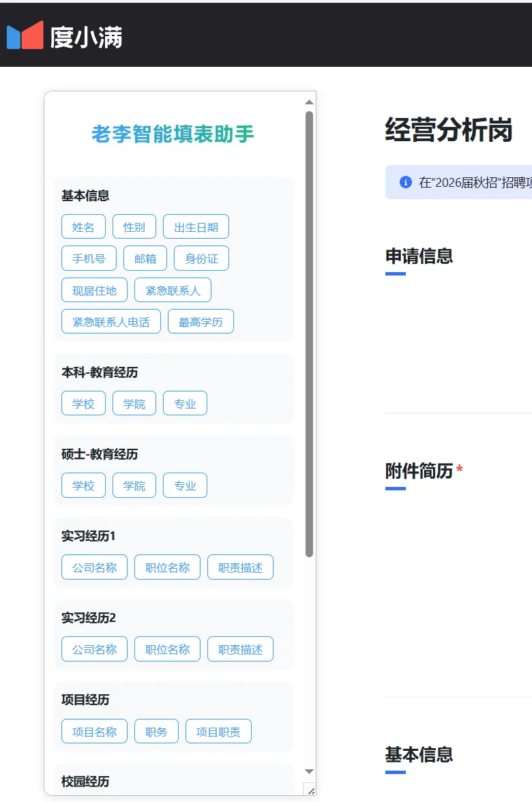
Task: Click scrollbar down arrow in helper panel
Action: (x=309, y=771)
